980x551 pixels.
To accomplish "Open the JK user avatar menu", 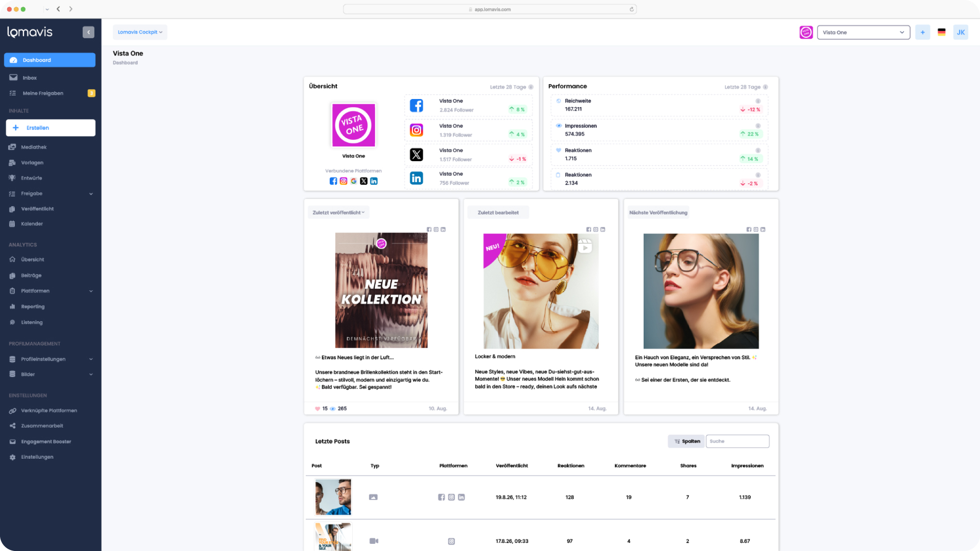I will pos(960,32).
